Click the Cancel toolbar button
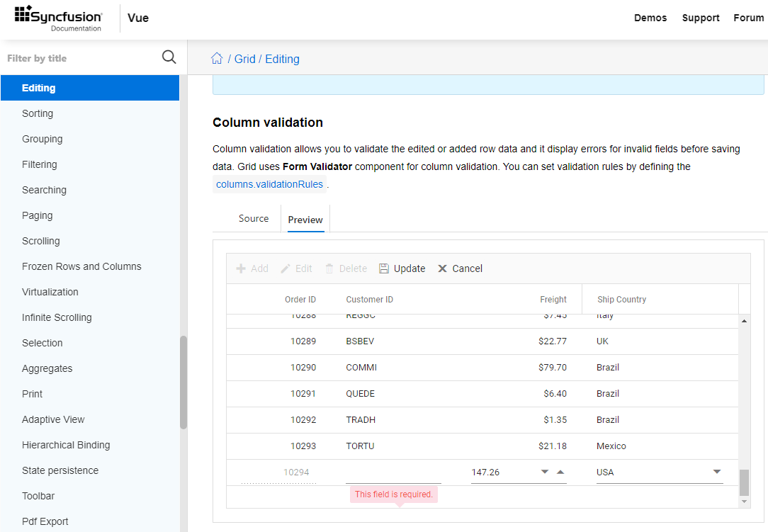Viewport: 768px width, 532px height. [460, 268]
